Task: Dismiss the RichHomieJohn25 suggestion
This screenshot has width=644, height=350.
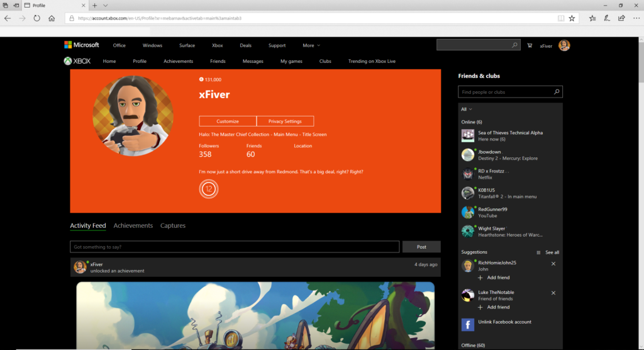Action: pos(553,264)
